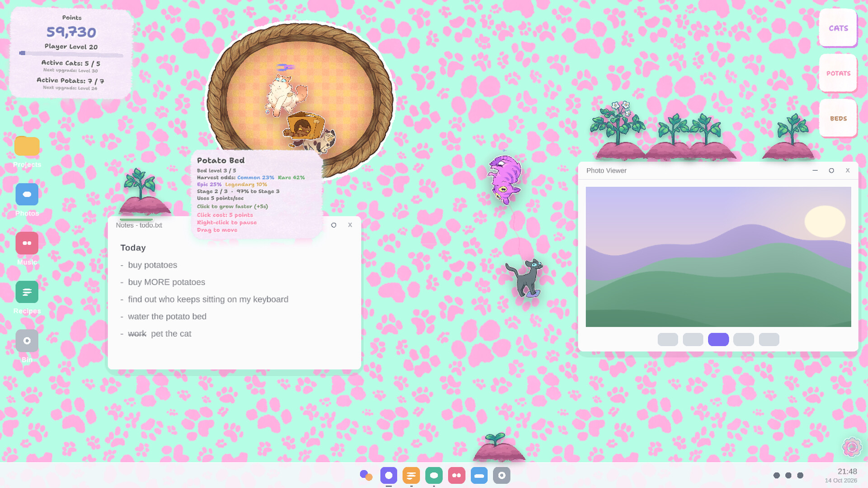Open the POTATS menu button
The image size is (868, 488).
click(x=838, y=73)
